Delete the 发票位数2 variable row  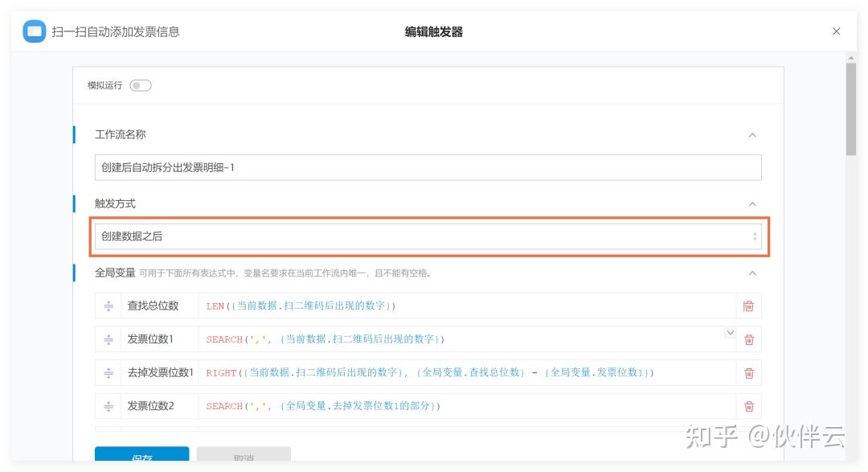click(x=748, y=407)
